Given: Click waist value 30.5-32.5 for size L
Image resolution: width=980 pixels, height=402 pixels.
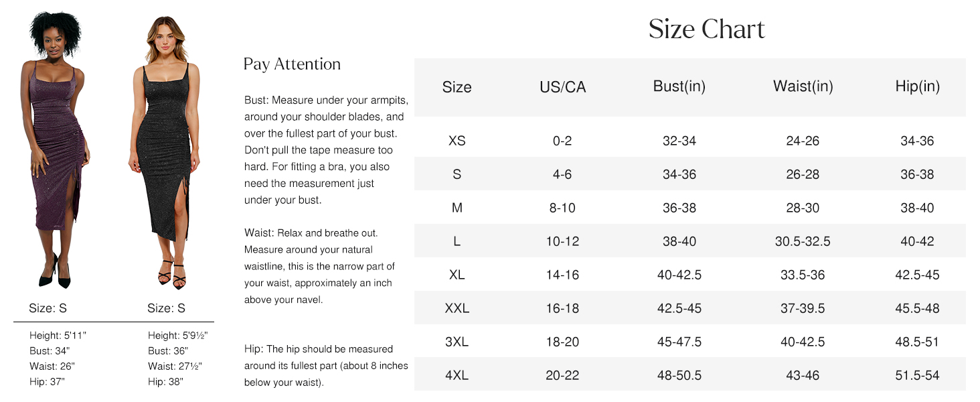Looking at the screenshot, I should pyautogui.click(x=803, y=241).
